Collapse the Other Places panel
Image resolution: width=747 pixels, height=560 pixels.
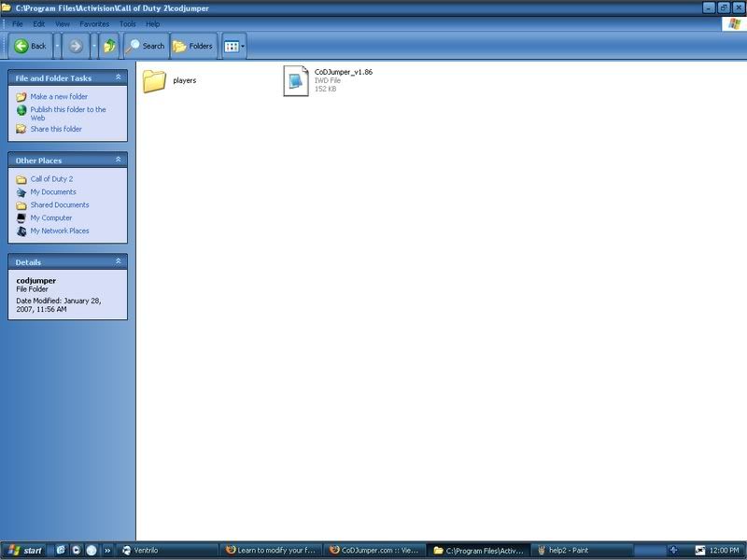coord(118,161)
